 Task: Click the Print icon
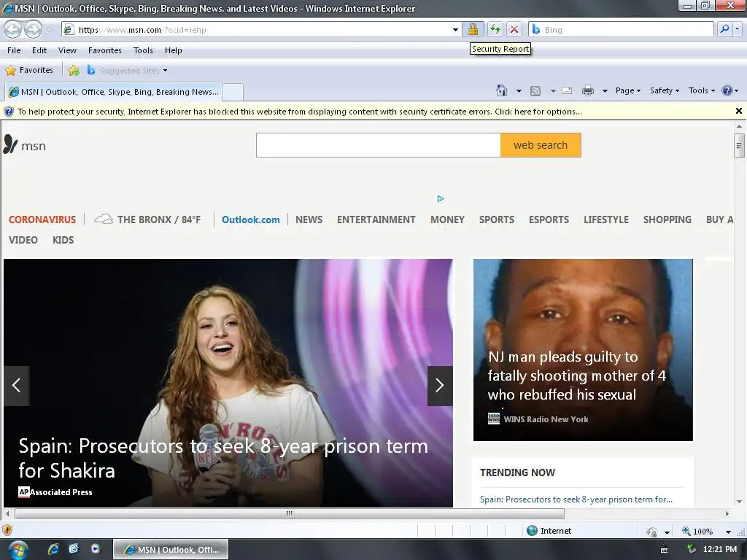click(588, 90)
